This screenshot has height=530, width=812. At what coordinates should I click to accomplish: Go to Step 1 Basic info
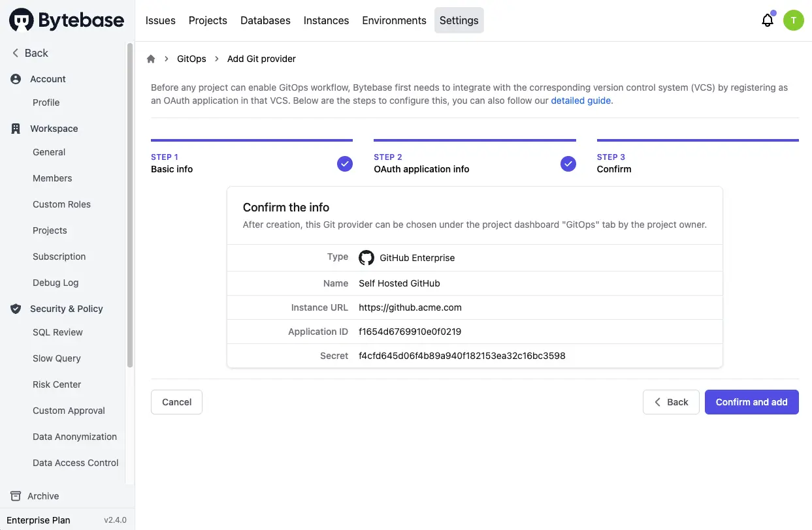click(252, 157)
